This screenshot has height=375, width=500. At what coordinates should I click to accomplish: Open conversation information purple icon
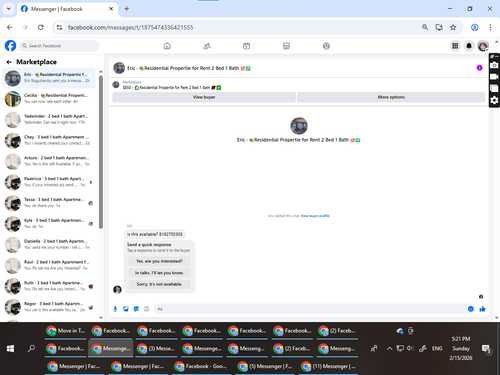pos(479,68)
